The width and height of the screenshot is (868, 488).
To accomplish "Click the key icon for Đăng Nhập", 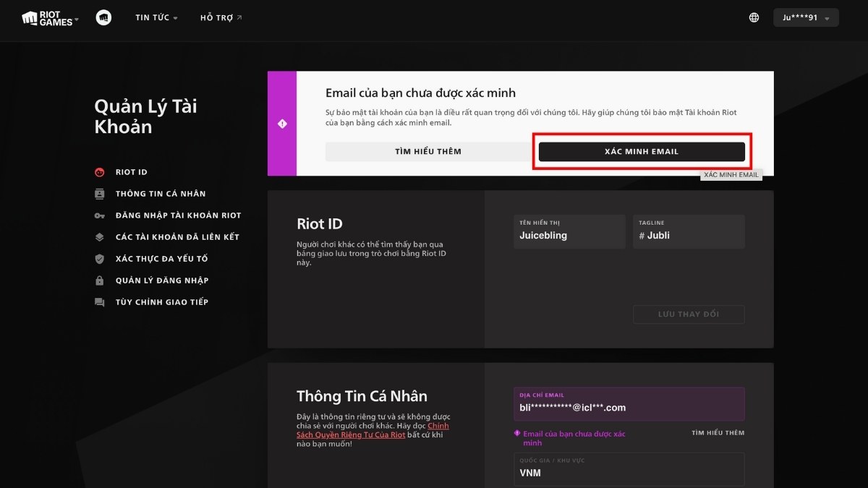I will click(100, 215).
